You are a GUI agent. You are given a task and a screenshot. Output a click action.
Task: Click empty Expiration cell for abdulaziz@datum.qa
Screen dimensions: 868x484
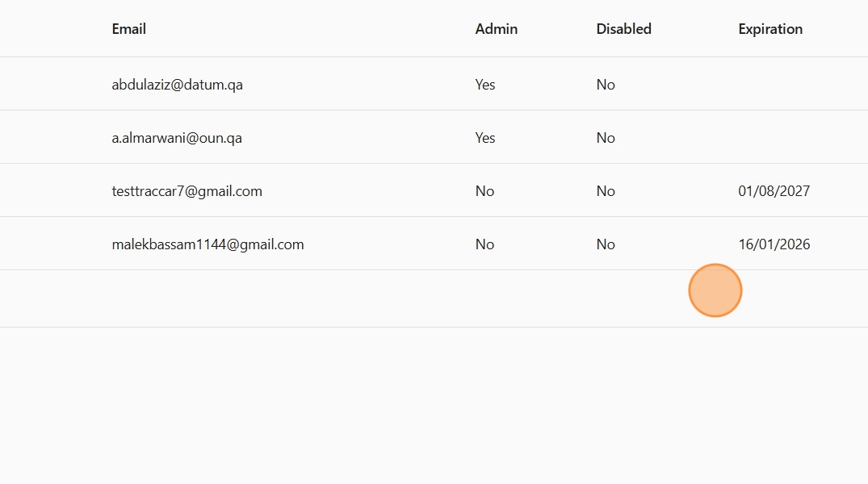(x=774, y=85)
